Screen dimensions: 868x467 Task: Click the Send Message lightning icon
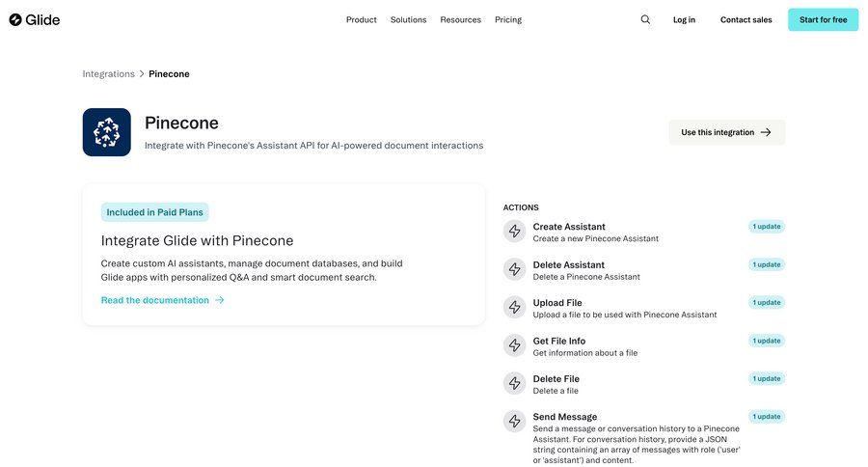[514, 422]
